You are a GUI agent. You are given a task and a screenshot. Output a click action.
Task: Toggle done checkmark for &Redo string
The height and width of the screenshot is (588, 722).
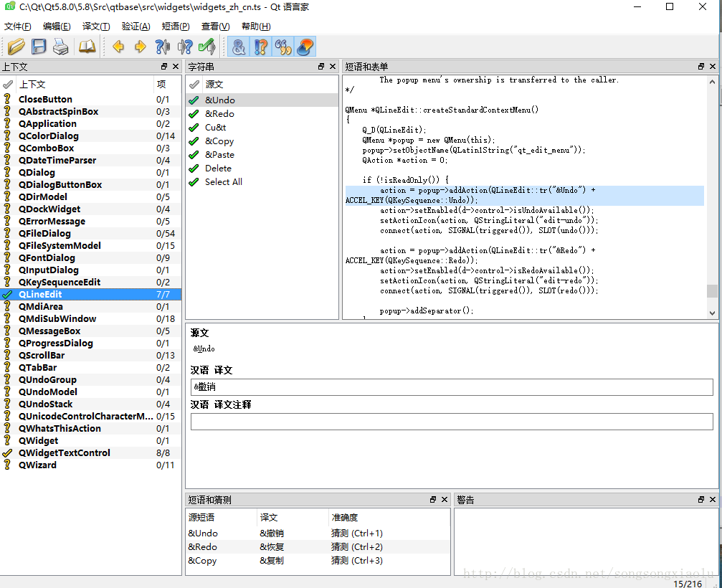(x=194, y=114)
